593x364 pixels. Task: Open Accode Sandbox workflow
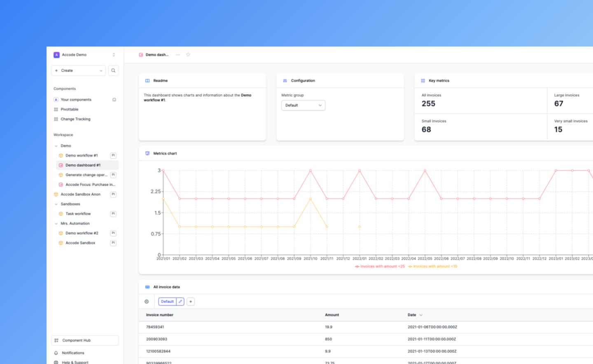[x=80, y=243]
